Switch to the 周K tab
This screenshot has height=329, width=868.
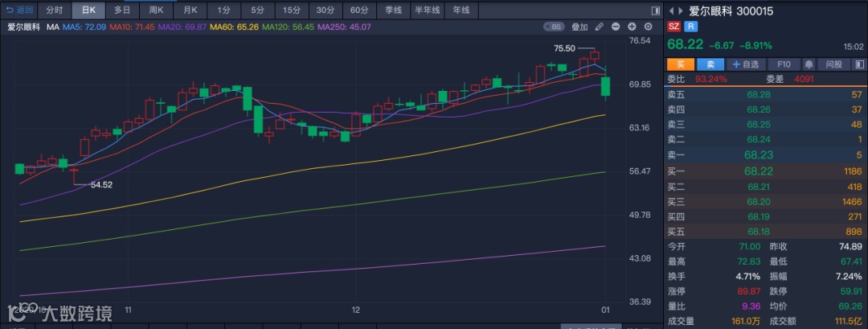tap(156, 10)
